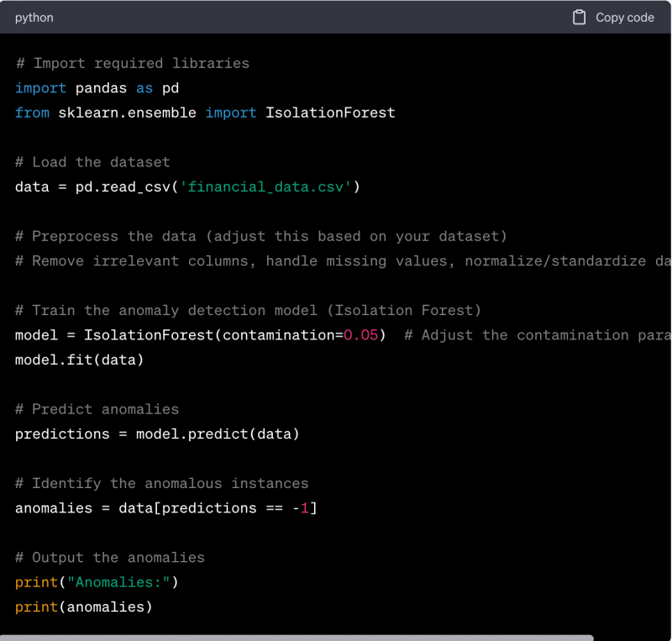The width and height of the screenshot is (672, 641).
Task: Click the 'financial_data.csv' filename string
Action: pos(265,187)
